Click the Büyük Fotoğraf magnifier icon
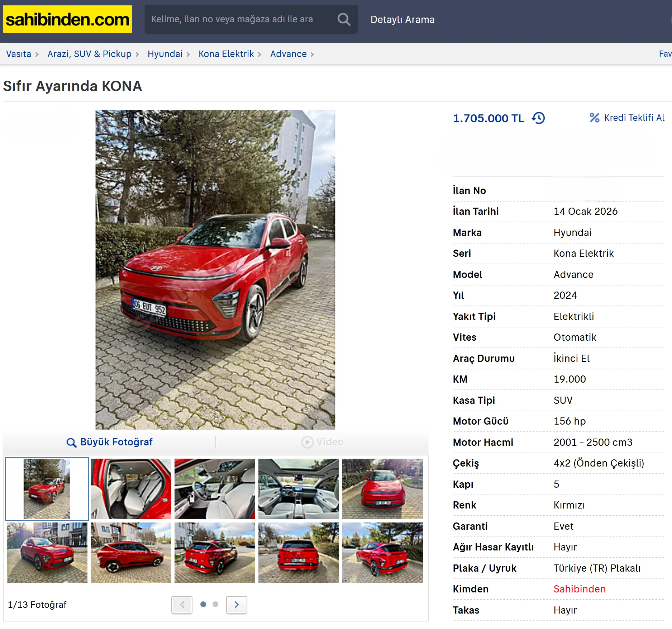The height and width of the screenshot is (629, 672). [71, 443]
